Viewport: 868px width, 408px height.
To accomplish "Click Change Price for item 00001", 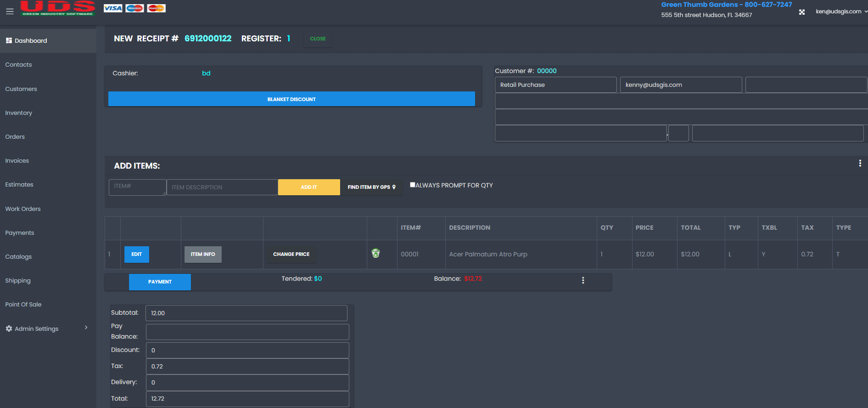I will point(291,254).
